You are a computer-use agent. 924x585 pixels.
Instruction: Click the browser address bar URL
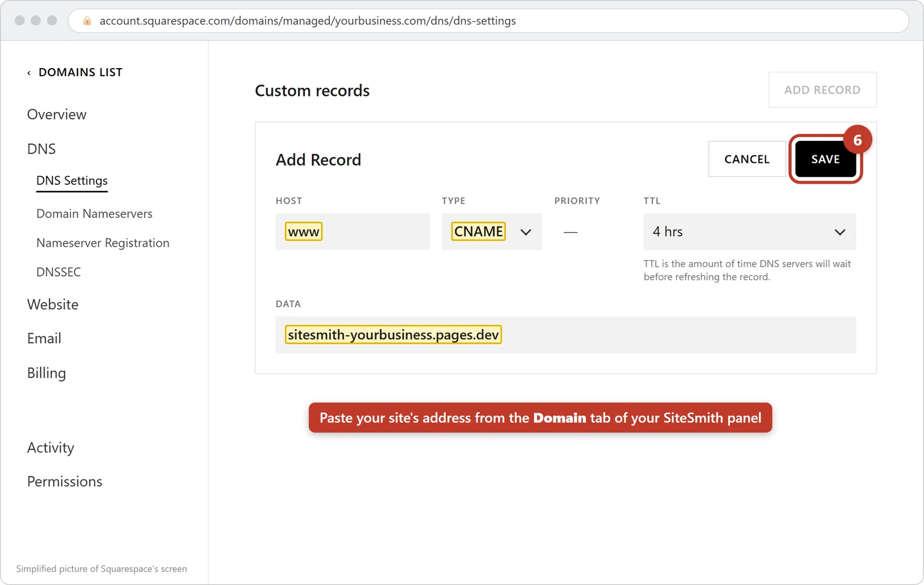(308, 21)
